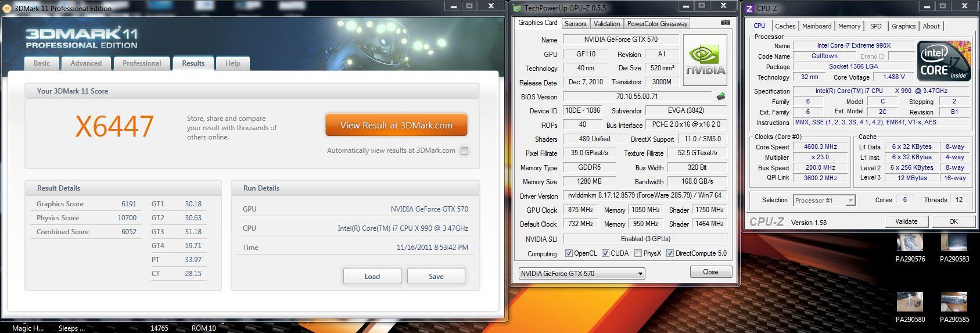
Task: Toggle the DirectCompute 5.0 checkbox
Action: 670,253
